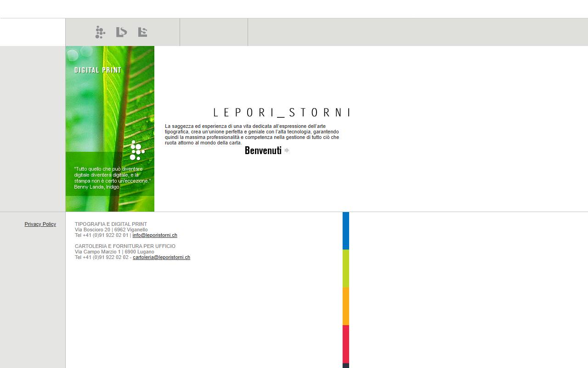Open the Privacy Policy link
This screenshot has width=588, height=368.
pos(40,224)
